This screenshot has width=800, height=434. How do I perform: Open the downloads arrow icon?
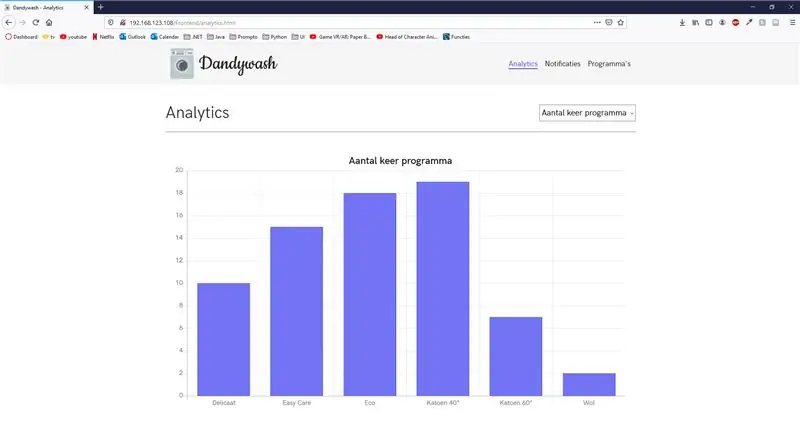pos(682,22)
